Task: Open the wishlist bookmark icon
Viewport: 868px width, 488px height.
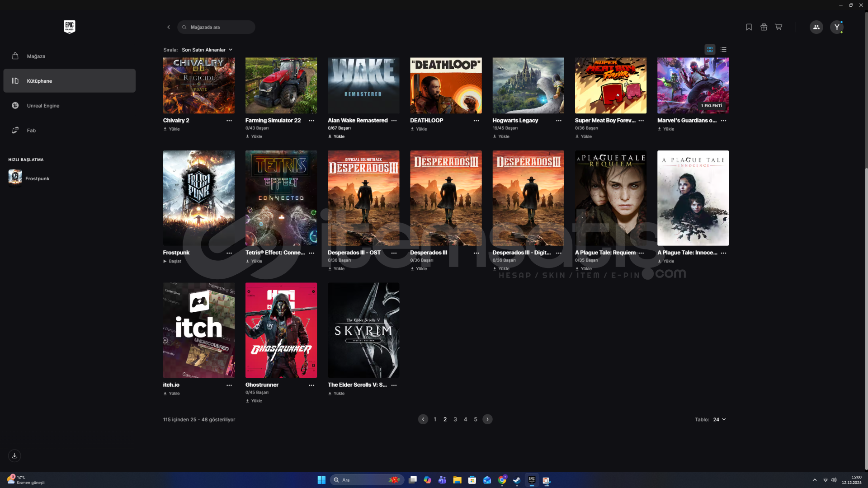Action: [749, 27]
